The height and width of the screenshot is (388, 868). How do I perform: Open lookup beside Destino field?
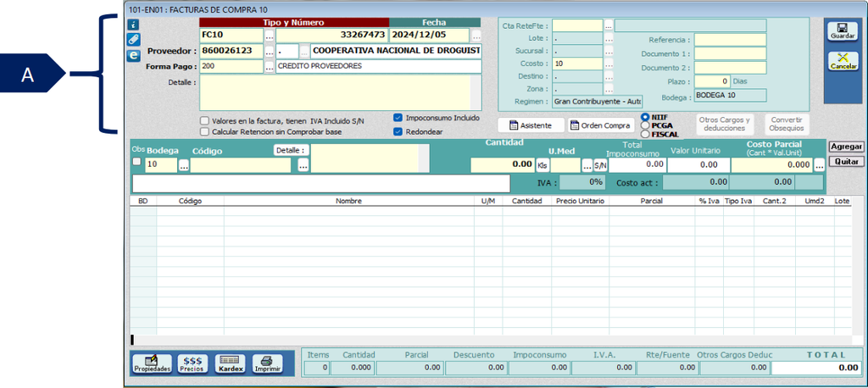(x=609, y=76)
